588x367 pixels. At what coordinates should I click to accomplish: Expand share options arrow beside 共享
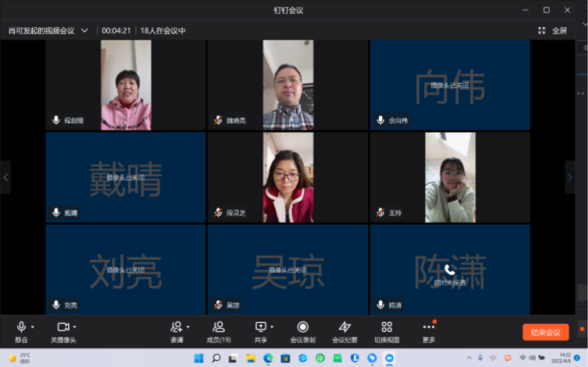272,327
